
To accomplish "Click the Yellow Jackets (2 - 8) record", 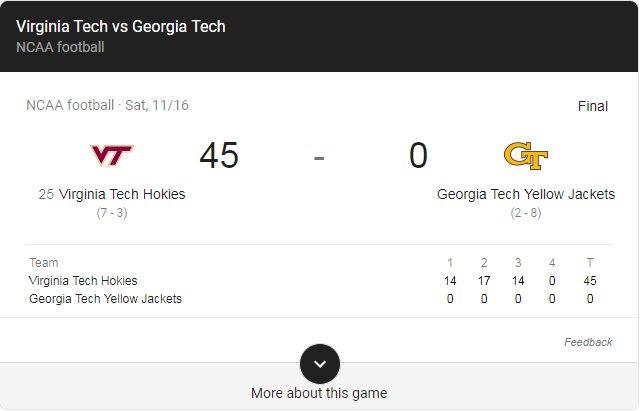I will pyautogui.click(x=526, y=213).
